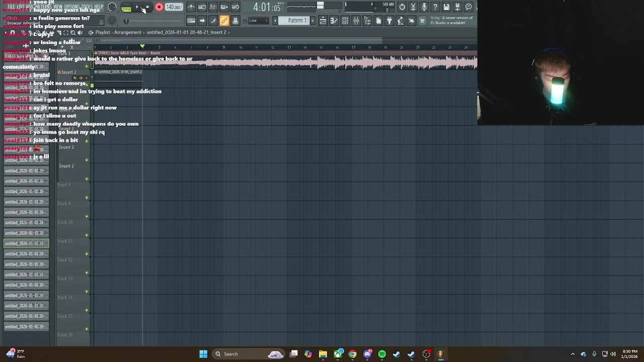Open the VIEW menu
Viewport: 644px width, 362px height.
tap(58, 7)
